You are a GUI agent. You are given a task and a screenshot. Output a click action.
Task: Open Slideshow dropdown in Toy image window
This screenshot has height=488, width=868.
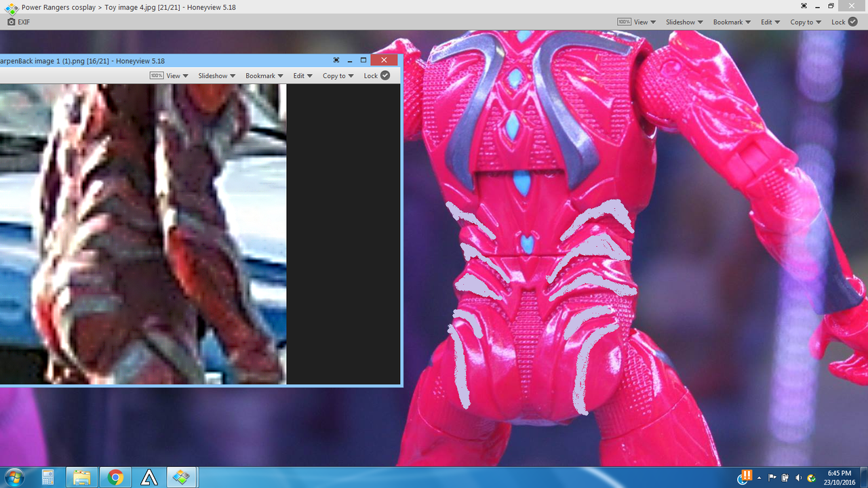[x=684, y=22]
